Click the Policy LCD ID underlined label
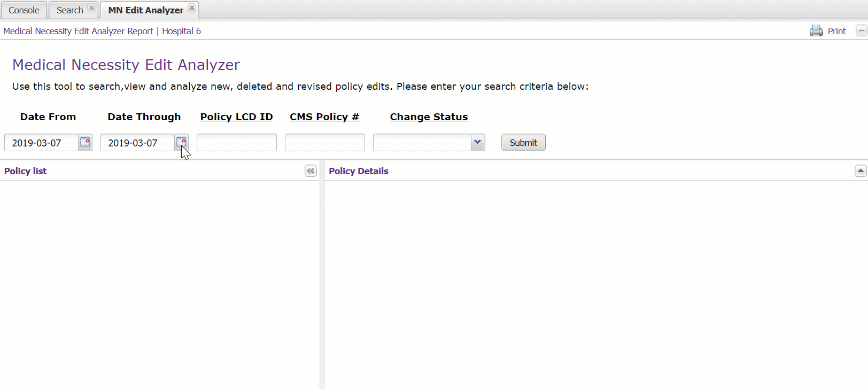The height and width of the screenshot is (389, 868). (236, 117)
